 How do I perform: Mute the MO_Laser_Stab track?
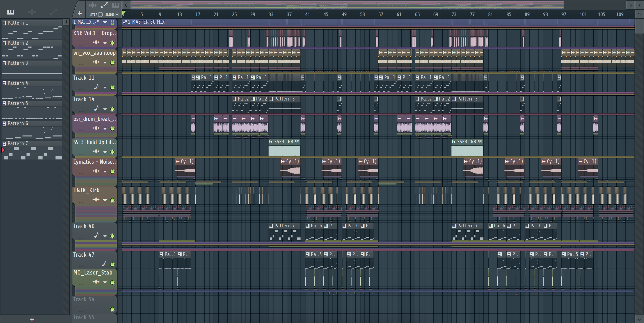click(x=112, y=282)
